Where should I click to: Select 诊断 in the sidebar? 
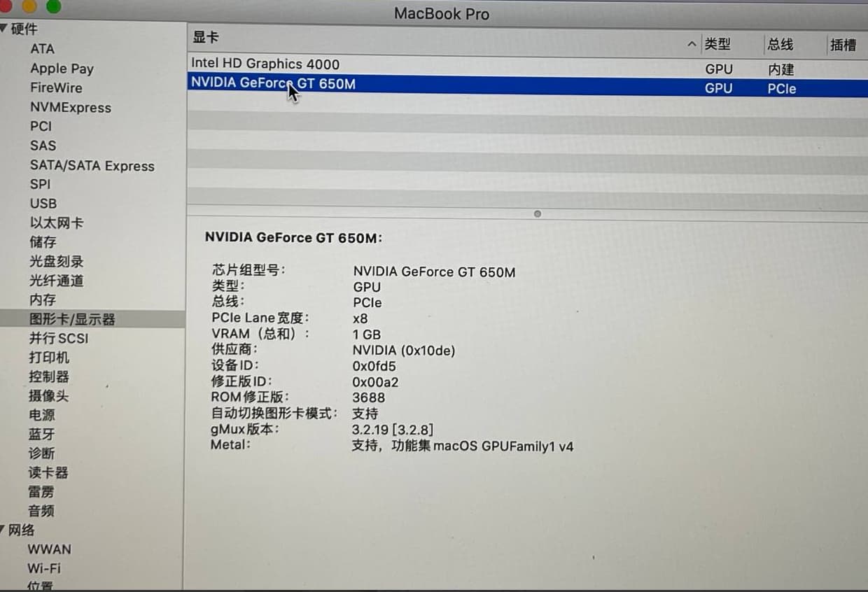[x=42, y=453]
